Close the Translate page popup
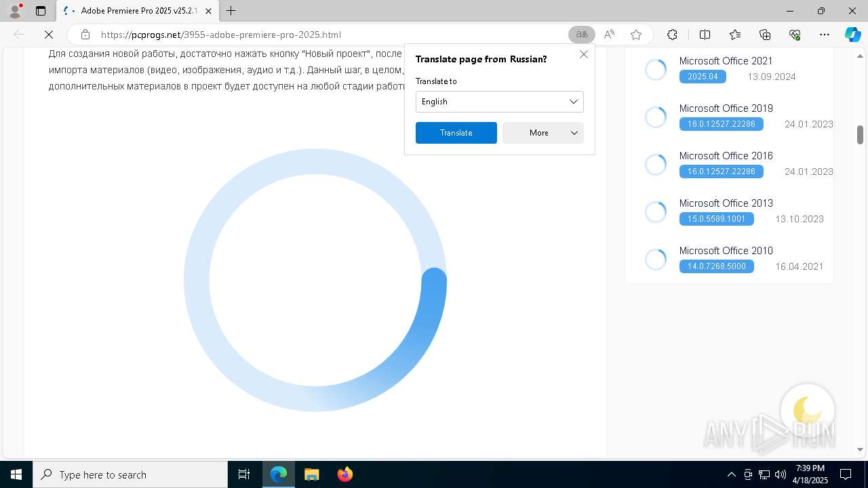 584,54
